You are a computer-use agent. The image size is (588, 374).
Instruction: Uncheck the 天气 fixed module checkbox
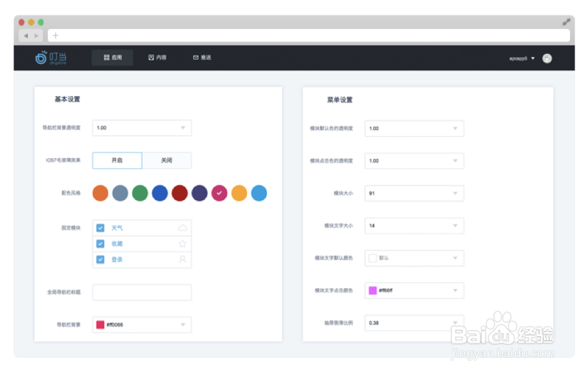[100, 227]
